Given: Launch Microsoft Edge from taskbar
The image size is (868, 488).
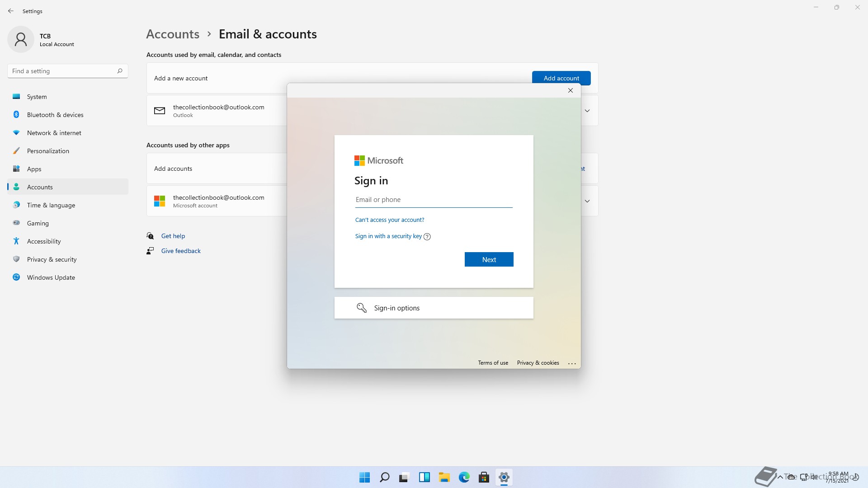Looking at the screenshot, I should (464, 477).
